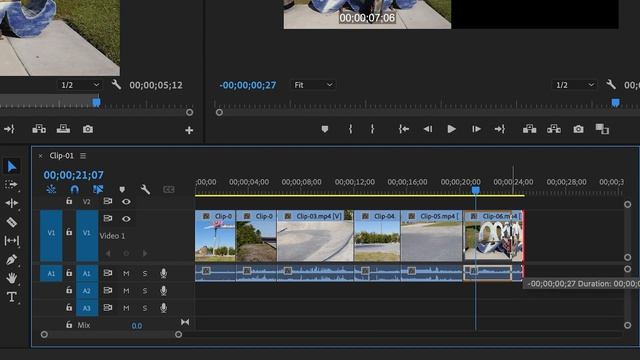The width and height of the screenshot is (640, 360).
Task: Mute audio track A1
Action: (126, 273)
